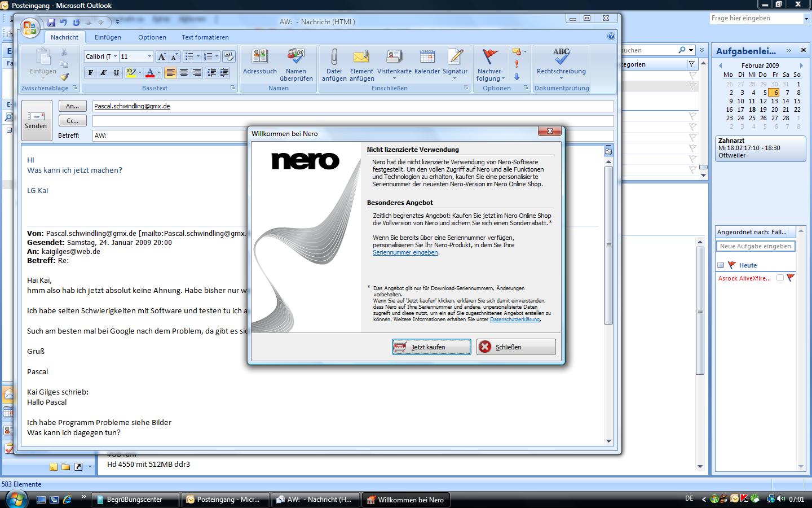The height and width of the screenshot is (508, 812).
Task: Run the Rechtschreibung spell check
Action: click(561, 62)
